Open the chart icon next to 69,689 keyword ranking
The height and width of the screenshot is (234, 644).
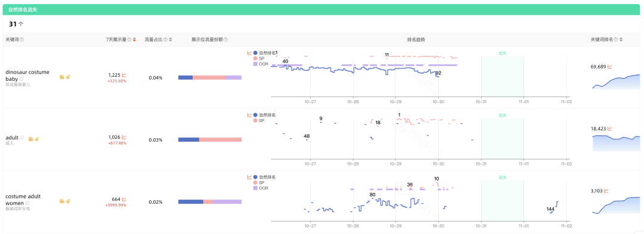[x=610, y=66]
